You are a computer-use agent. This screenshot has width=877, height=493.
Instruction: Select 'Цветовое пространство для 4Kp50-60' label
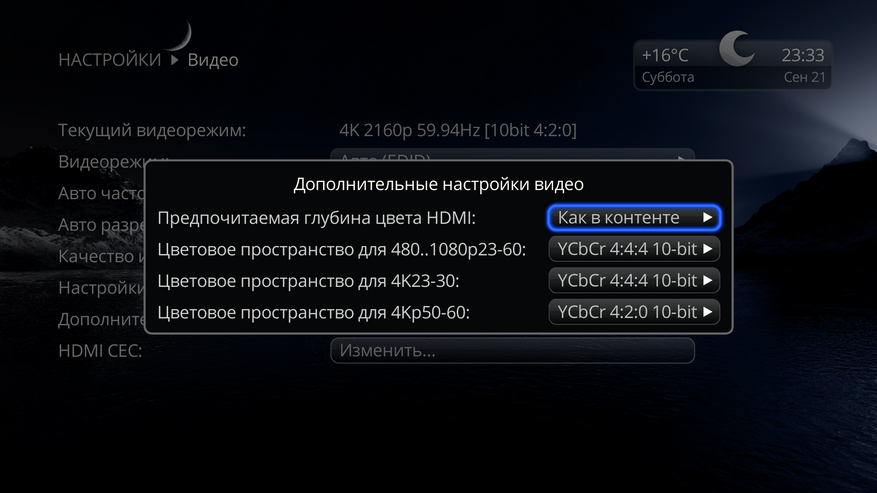[x=313, y=312]
